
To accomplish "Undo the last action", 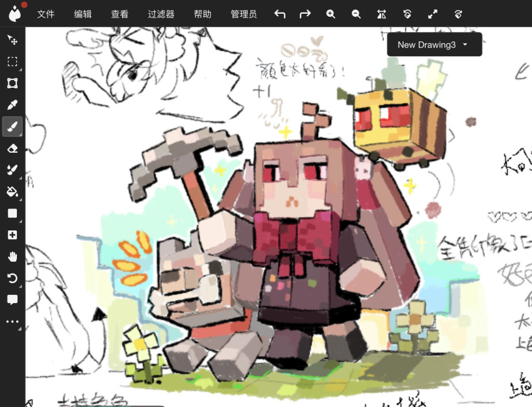I will [x=280, y=14].
